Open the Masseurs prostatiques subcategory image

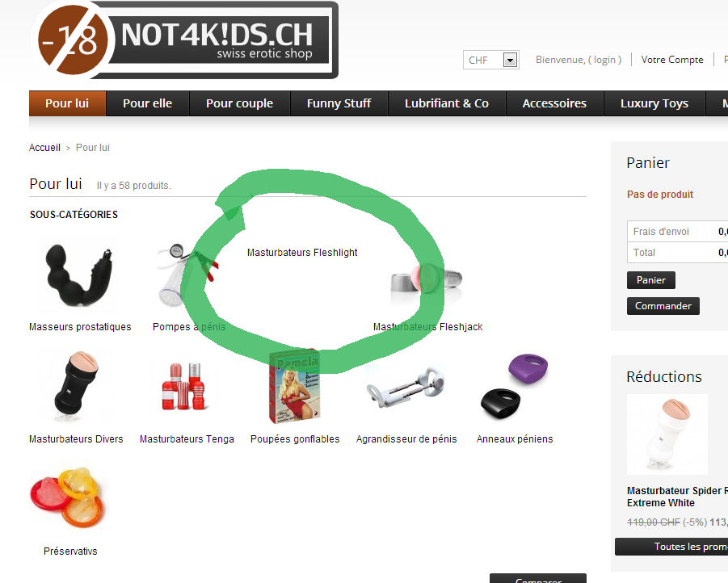[x=79, y=275]
